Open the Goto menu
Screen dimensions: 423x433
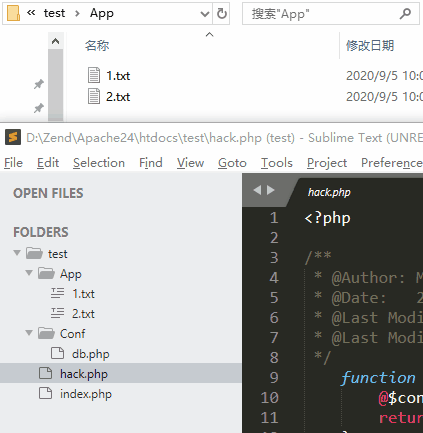pyautogui.click(x=232, y=163)
